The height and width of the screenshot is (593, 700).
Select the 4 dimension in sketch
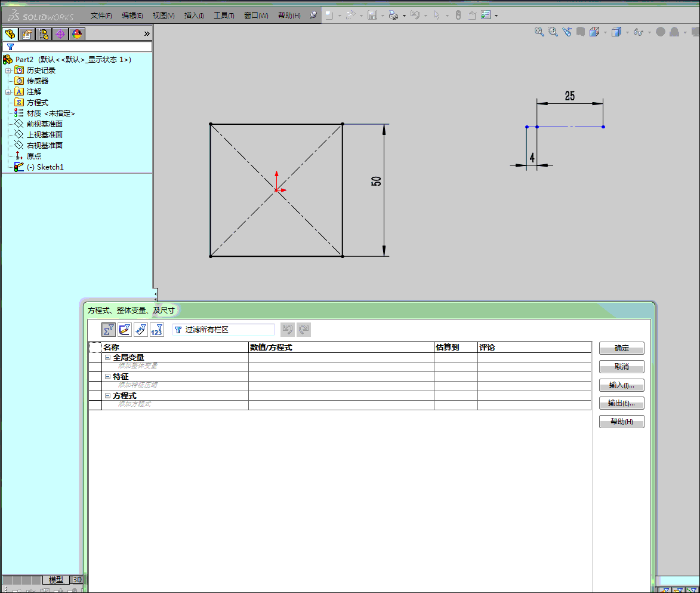pyautogui.click(x=532, y=158)
